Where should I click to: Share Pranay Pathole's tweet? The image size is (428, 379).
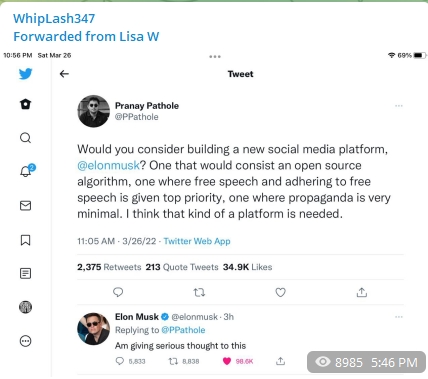[362, 292]
